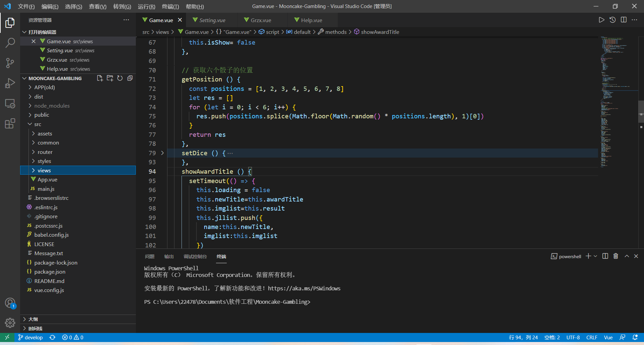Open the Extensions view

pyautogui.click(x=10, y=123)
